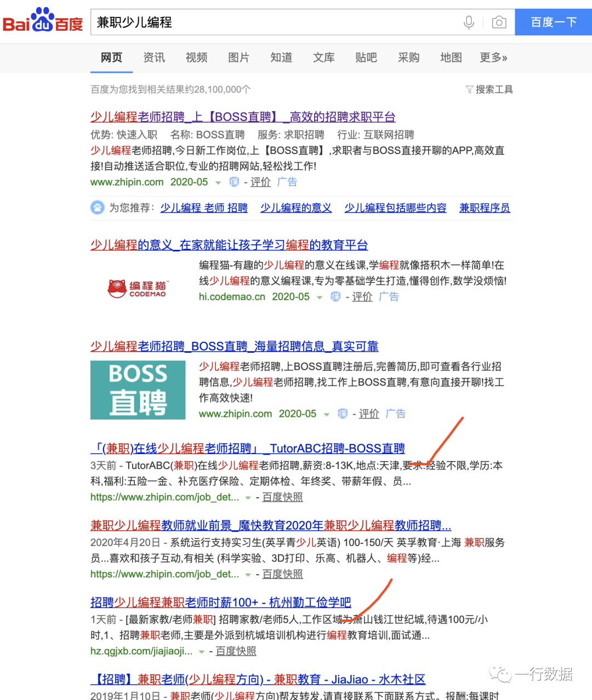Viewport: 592px width, 700px height.
Task: Click shield icon on first zhipin.com result
Action: point(234,182)
